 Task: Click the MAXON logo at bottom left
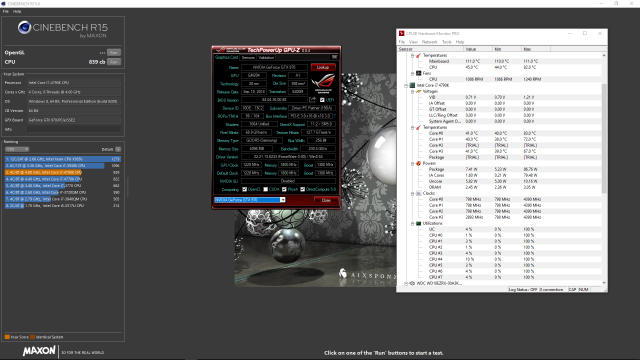point(39,351)
